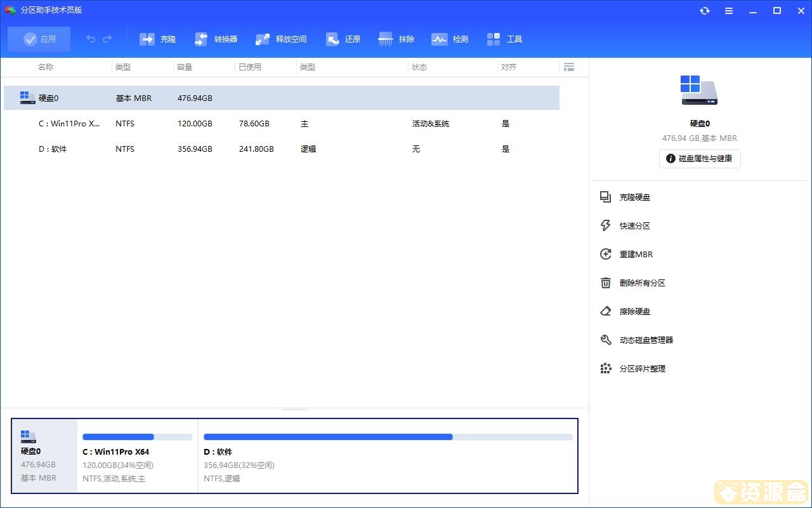
Task: Click the C: partition usage bar
Action: (138, 437)
